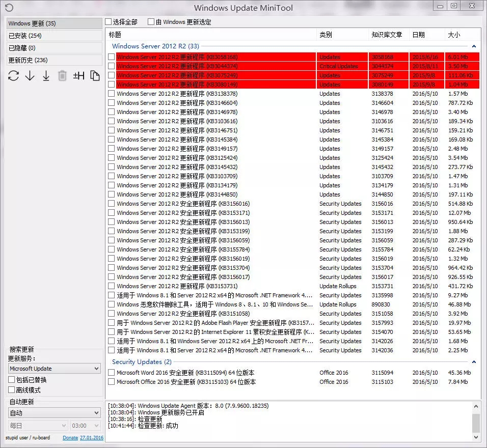The height and width of the screenshot is (448, 487).
Task: Enable the 包括已替换 checkbox
Action: point(12,380)
